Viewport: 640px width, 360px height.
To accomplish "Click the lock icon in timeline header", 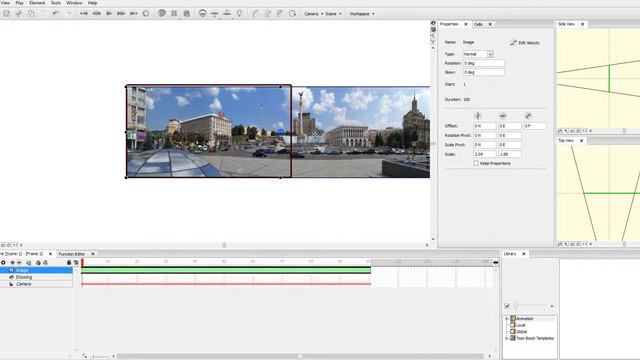I will tap(69, 262).
